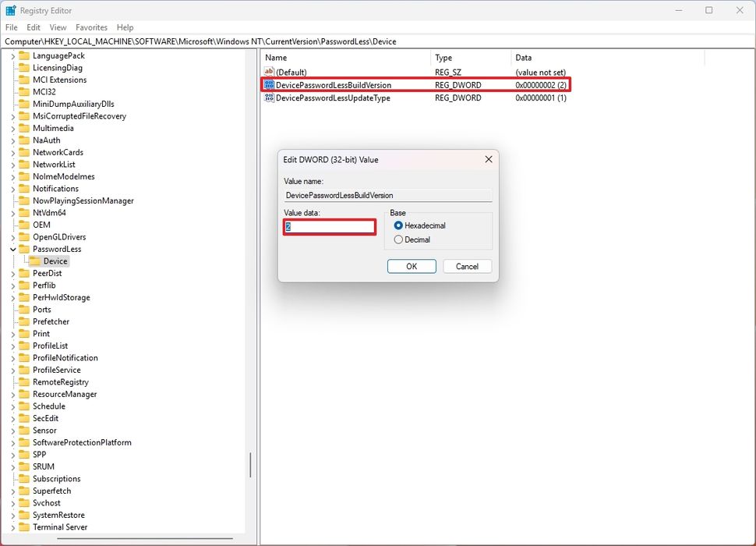The height and width of the screenshot is (546, 756).
Task: Confirm with the OK button
Action: 411,266
